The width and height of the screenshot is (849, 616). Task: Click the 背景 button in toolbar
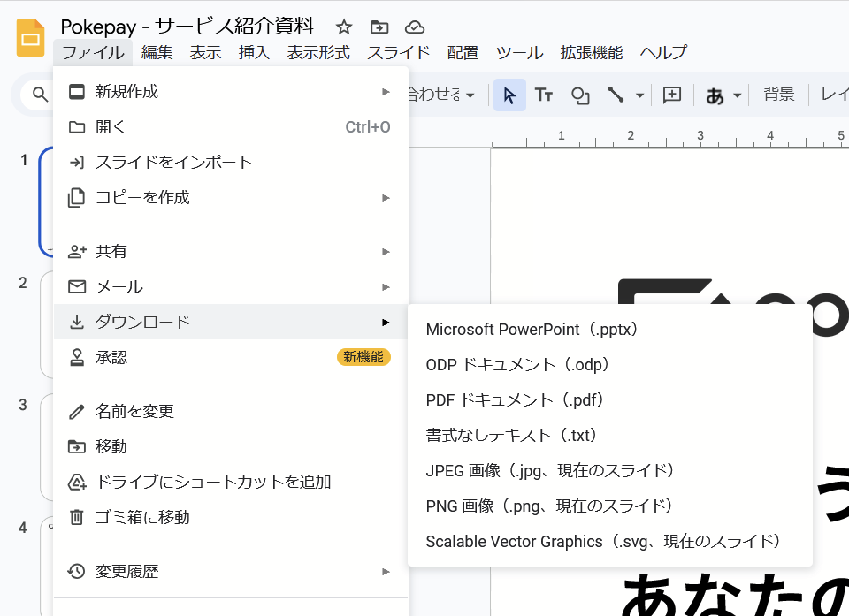(779, 95)
